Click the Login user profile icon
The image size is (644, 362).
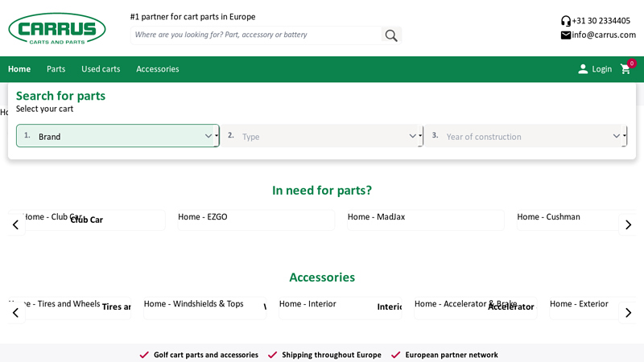pyautogui.click(x=583, y=69)
